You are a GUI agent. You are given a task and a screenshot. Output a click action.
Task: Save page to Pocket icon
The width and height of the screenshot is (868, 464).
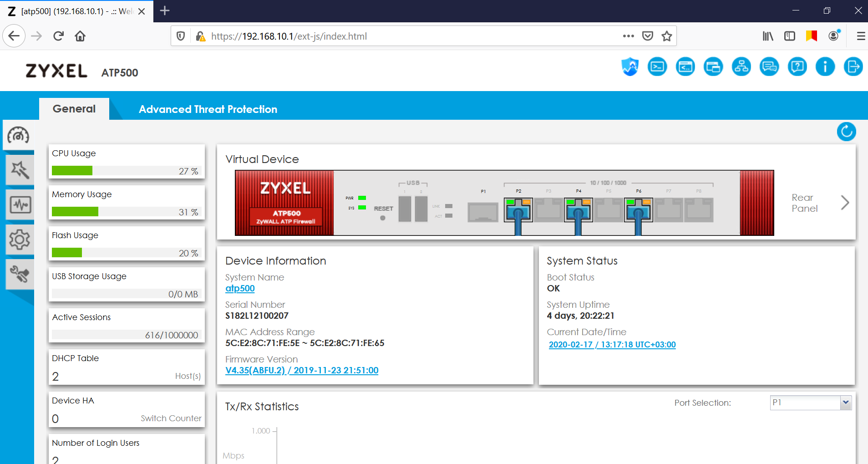(648, 36)
